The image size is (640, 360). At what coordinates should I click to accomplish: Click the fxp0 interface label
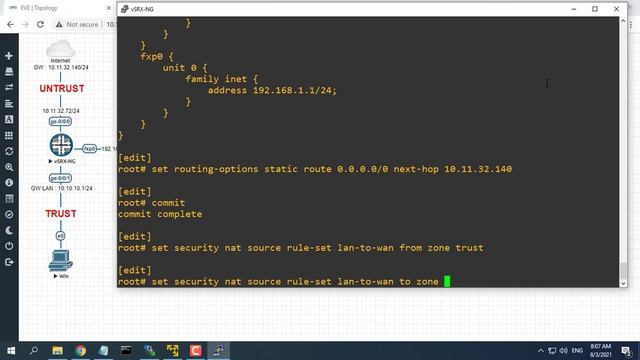(x=89, y=149)
